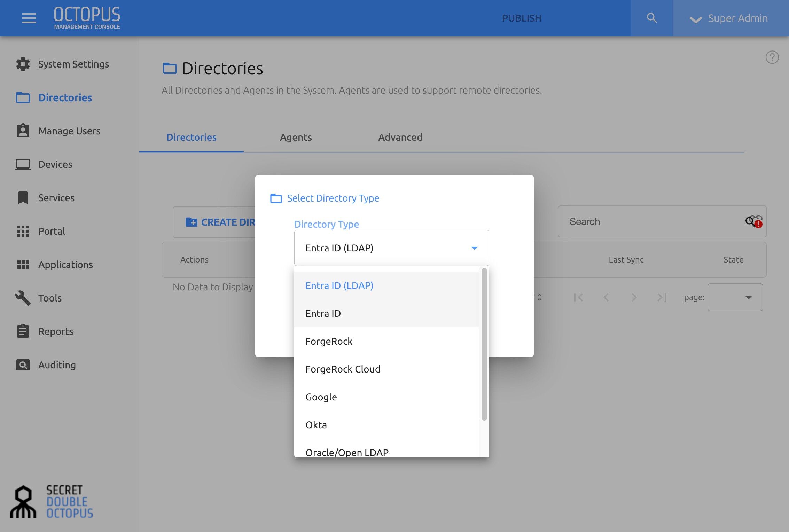Click the dropdown list scrollbar thumb

tap(484, 344)
